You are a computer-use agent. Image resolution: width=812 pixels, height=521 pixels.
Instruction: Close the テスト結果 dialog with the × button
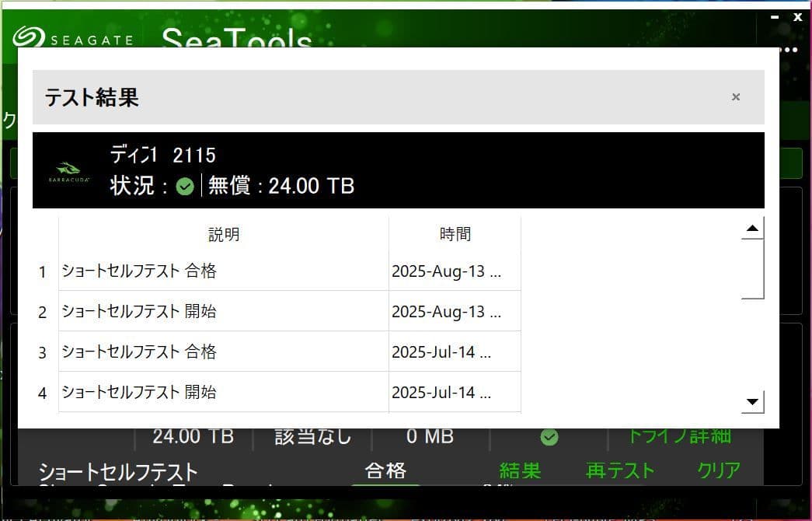click(x=735, y=96)
